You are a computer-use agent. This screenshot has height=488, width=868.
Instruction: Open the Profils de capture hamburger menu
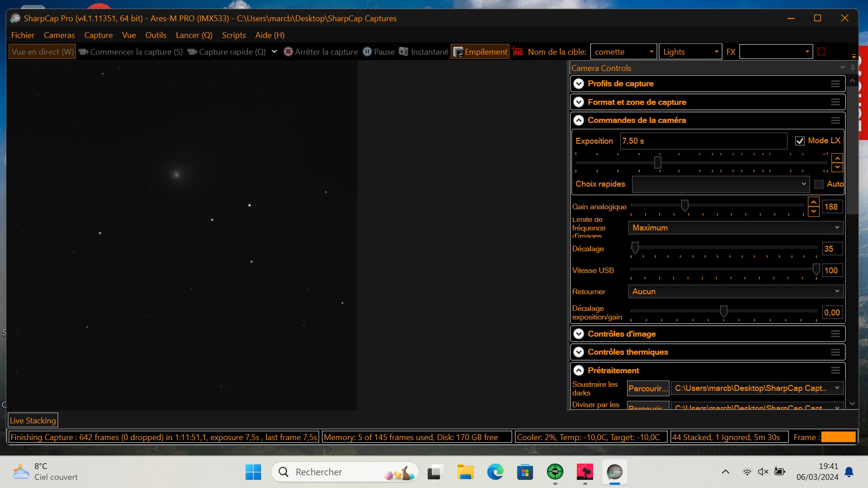[x=835, y=84]
